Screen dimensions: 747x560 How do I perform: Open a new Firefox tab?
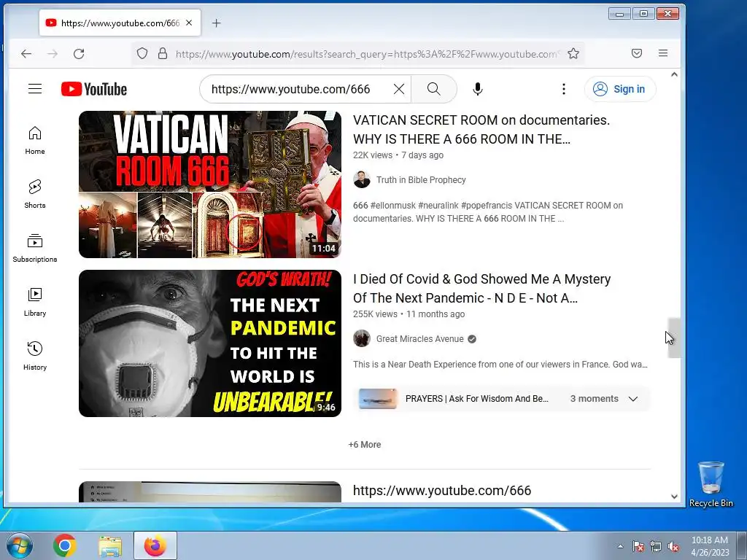click(216, 23)
